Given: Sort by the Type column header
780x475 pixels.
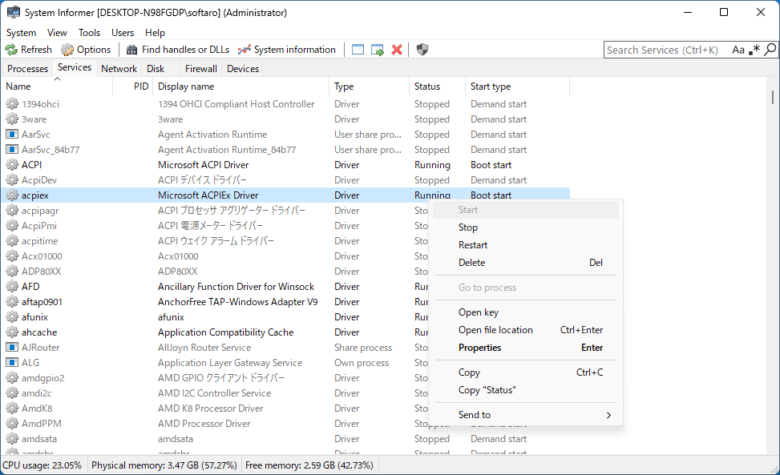Looking at the screenshot, I should (369, 87).
